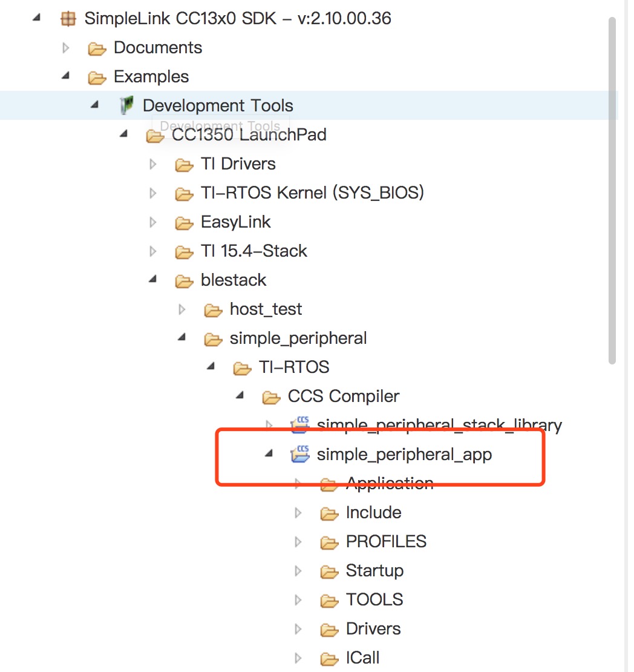This screenshot has height=672, width=634.
Task: Expand the PROFILES folder node
Action: pos(298,542)
